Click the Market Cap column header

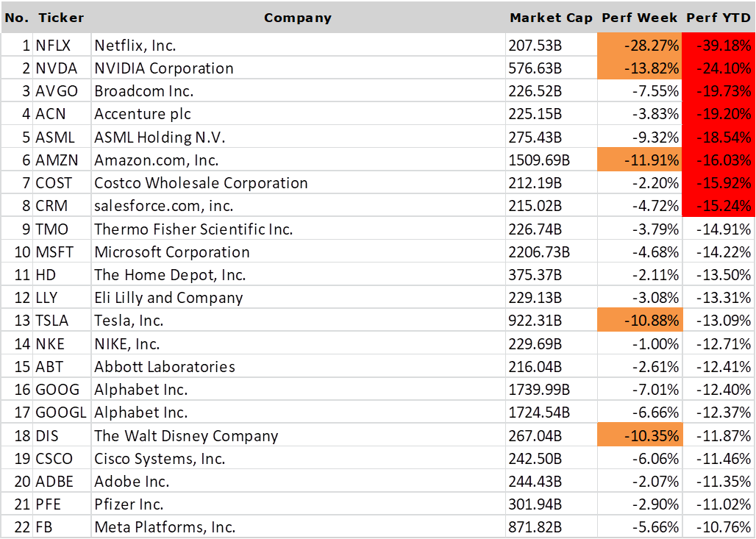point(551,18)
